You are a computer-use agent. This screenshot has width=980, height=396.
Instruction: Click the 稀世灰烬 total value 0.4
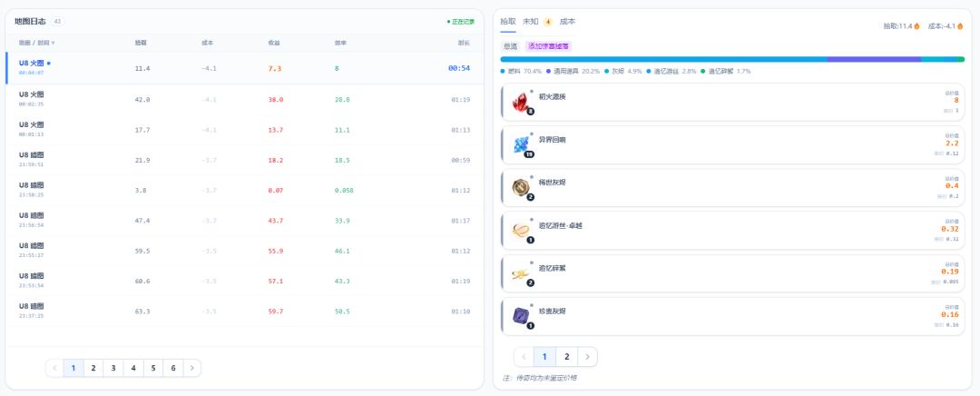(952, 186)
